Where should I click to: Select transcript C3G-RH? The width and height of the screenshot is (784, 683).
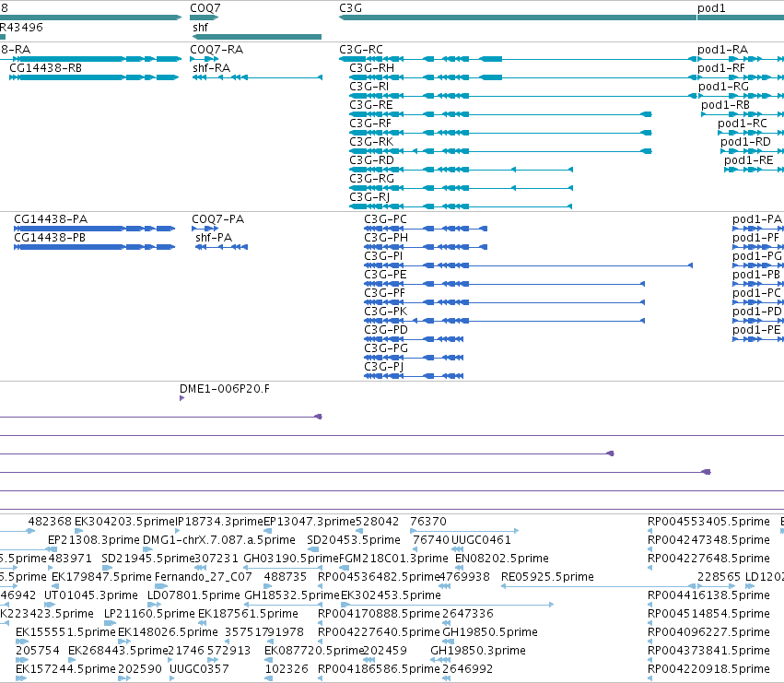(371, 68)
